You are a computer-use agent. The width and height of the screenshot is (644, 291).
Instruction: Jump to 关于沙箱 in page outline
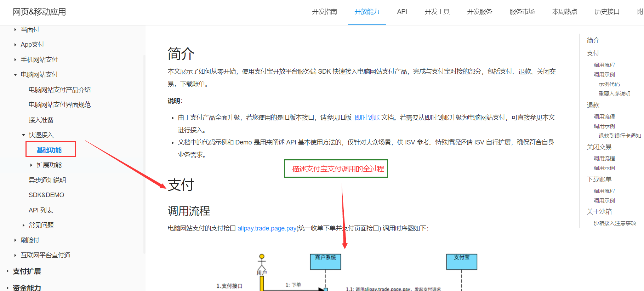pyautogui.click(x=599, y=212)
